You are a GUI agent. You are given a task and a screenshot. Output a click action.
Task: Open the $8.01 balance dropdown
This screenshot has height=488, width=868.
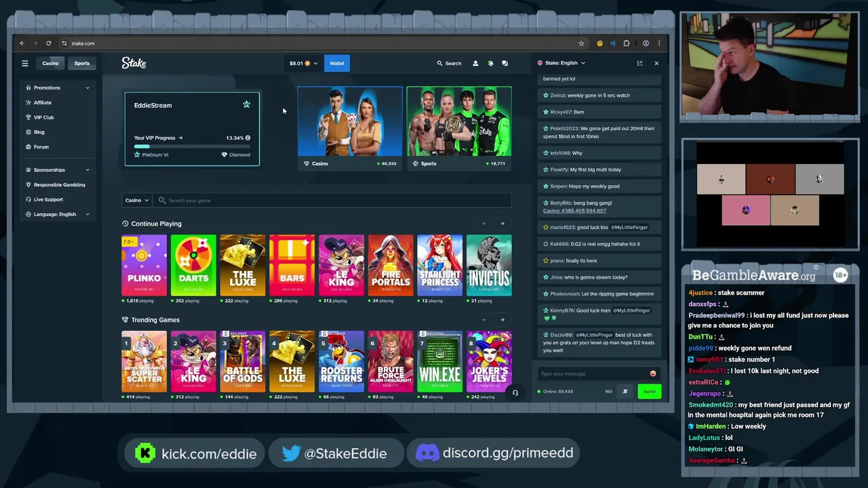point(303,63)
